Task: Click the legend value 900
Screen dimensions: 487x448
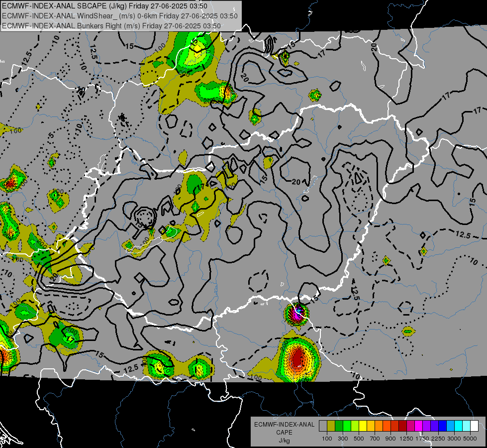Action: (x=390, y=439)
